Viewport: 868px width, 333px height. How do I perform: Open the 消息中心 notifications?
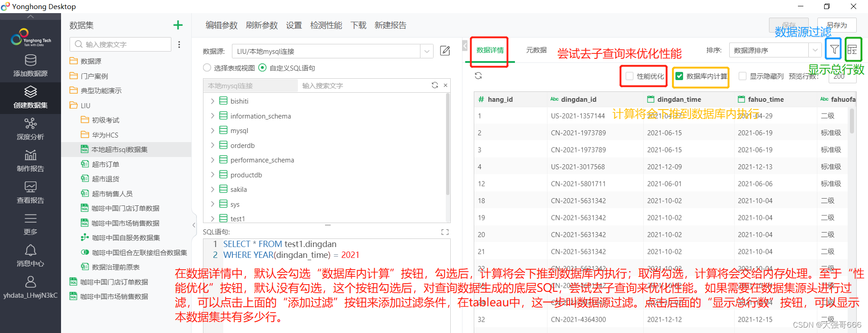(x=30, y=256)
